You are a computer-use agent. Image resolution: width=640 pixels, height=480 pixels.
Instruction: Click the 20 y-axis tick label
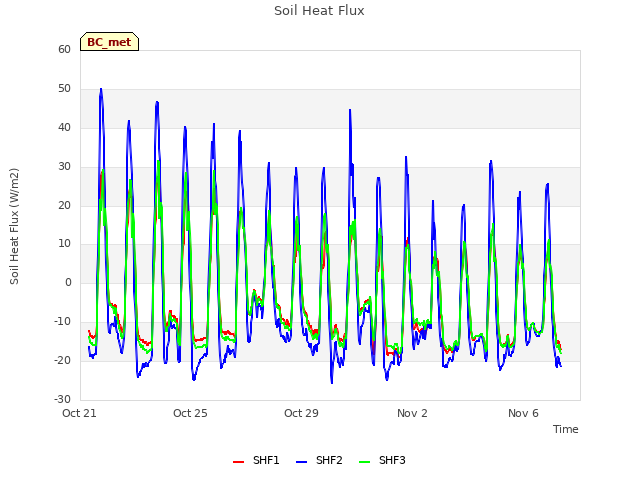point(64,205)
